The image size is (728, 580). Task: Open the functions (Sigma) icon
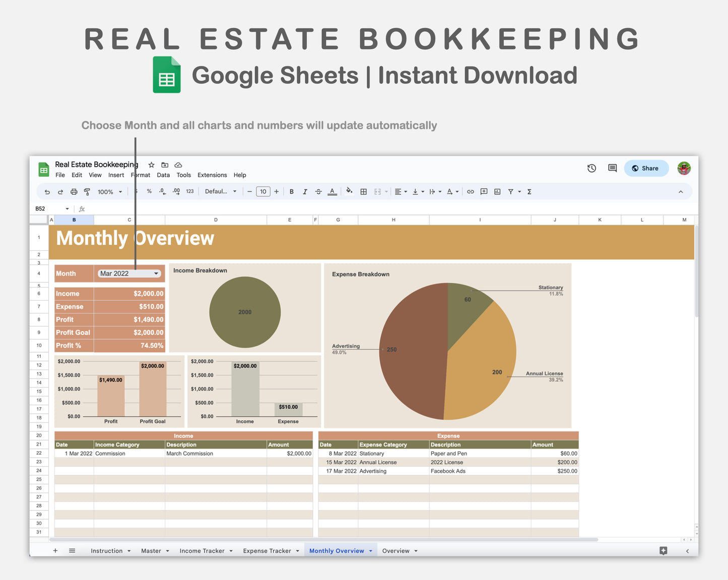[x=529, y=191]
